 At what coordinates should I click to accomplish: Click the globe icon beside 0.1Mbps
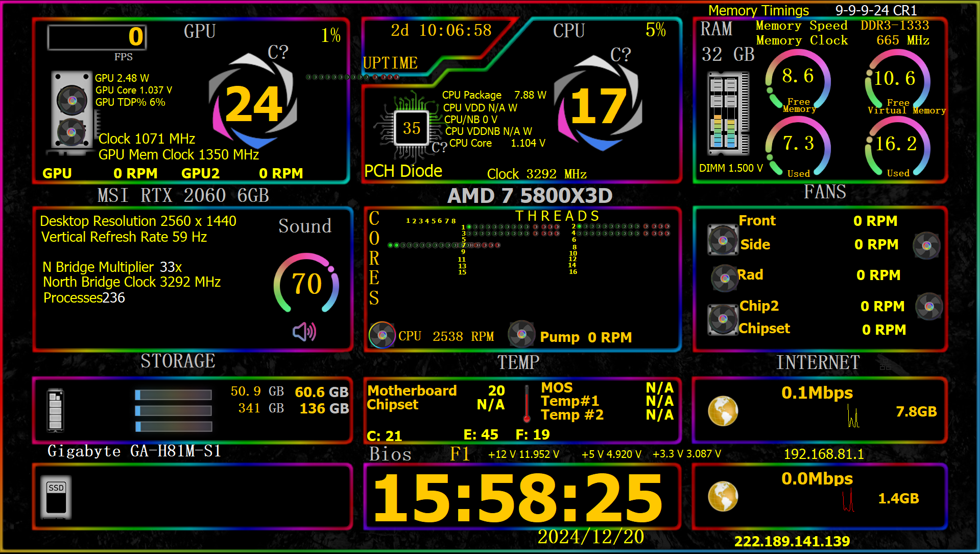pos(723,411)
